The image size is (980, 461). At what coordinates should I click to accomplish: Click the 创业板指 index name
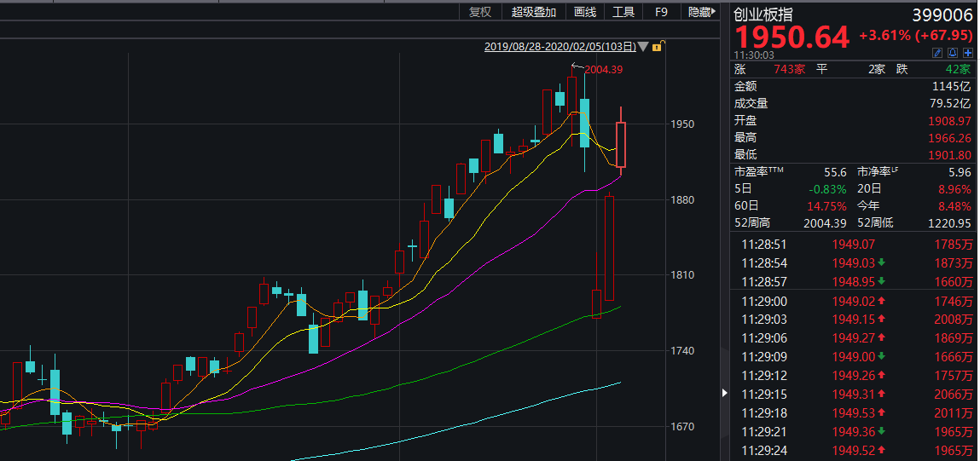coord(763,14)
